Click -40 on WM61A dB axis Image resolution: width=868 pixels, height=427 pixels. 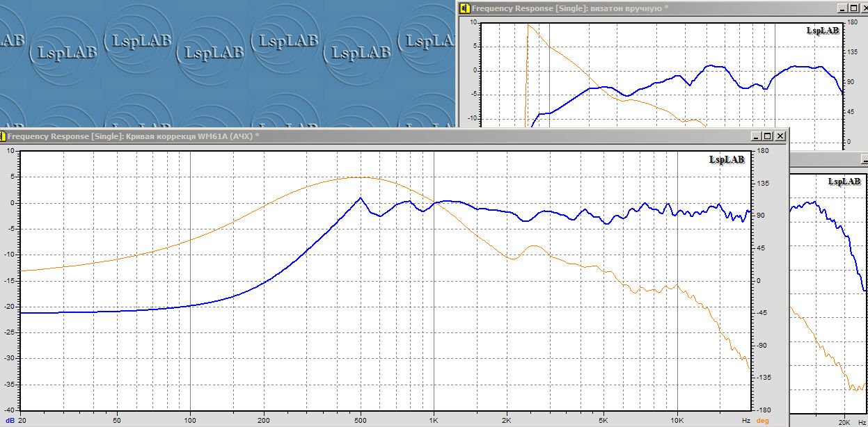pyautogui.click(x=9, y=411)
